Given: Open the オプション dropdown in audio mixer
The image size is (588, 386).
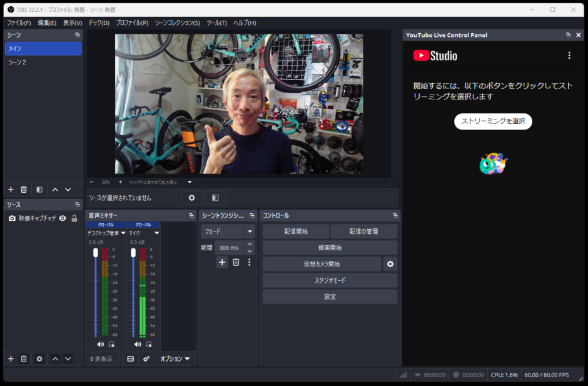Looking at the screenshot, I should coord(175,359).
